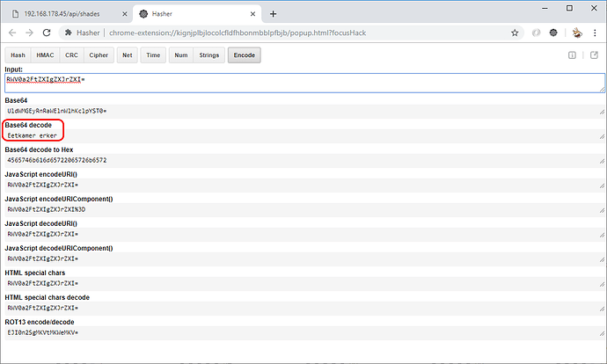This screenshot has width=607, height=364.
Task: Open the Chrome three-dot menu
Action: (x=595, y=33)
